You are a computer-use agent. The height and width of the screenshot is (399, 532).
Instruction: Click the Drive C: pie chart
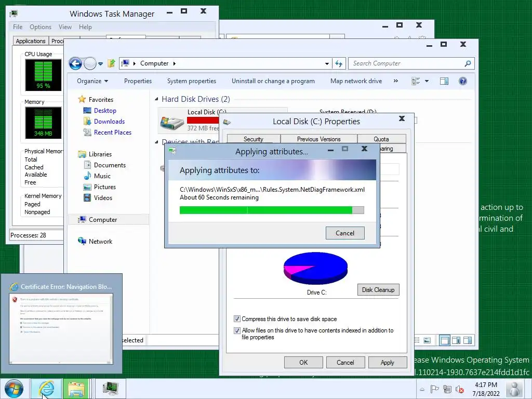(315, 268)
